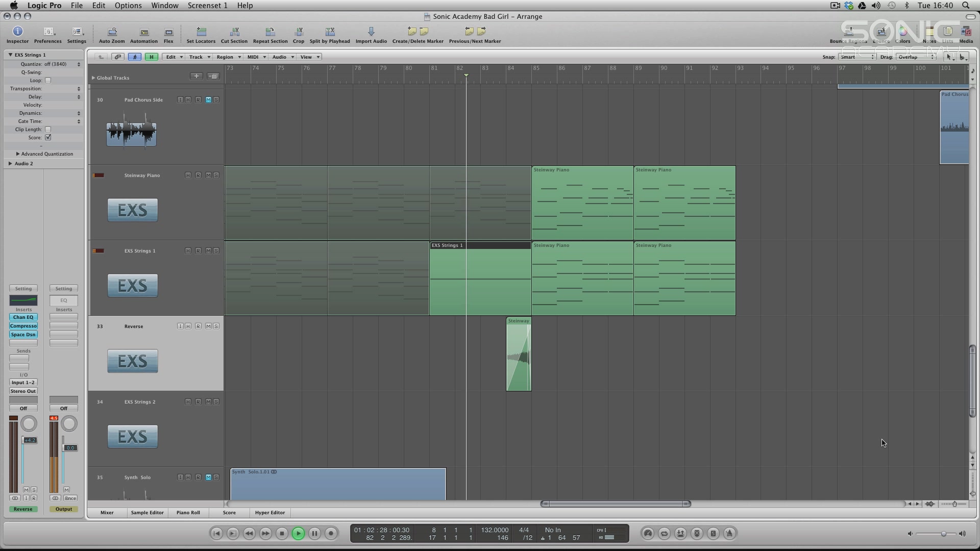The width and height of the screenshot is (980, 551).
Task: Click the Record transport button
Action: pyautogui.click(x=331, y=534)
